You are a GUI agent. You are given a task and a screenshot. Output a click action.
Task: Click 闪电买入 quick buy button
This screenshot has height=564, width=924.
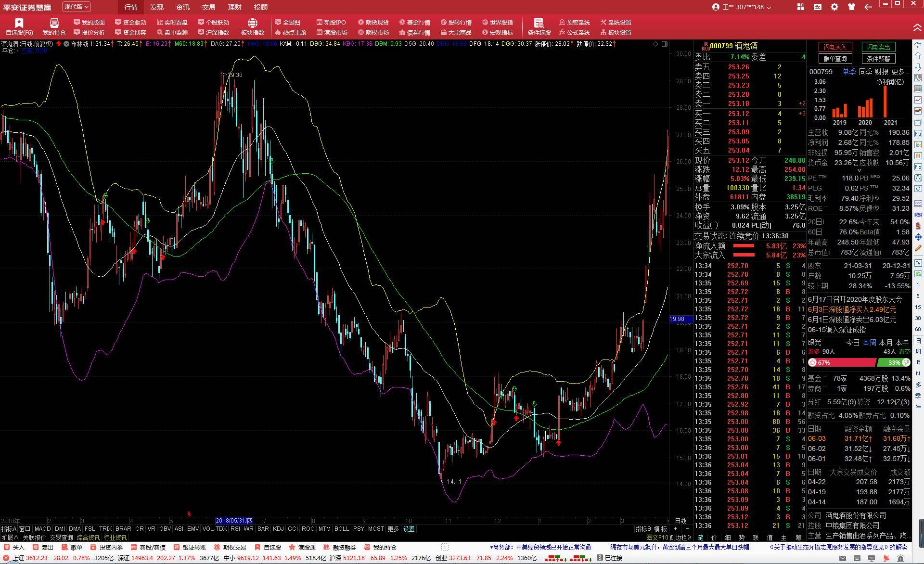click(835, 47)
